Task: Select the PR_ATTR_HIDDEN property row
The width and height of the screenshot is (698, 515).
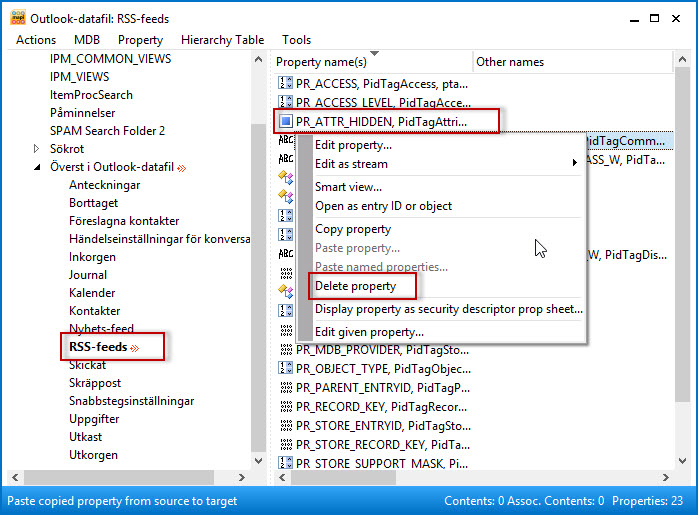Action: (381, 121)
